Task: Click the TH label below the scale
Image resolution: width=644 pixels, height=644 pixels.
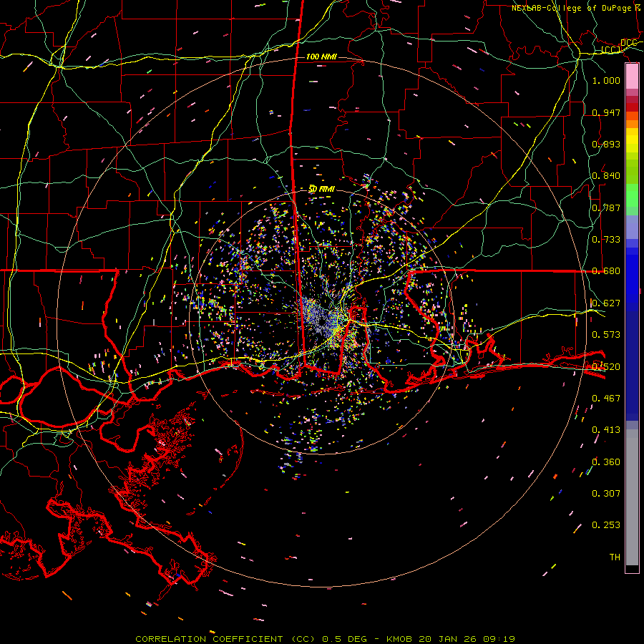Action: (x=615, y=557)
